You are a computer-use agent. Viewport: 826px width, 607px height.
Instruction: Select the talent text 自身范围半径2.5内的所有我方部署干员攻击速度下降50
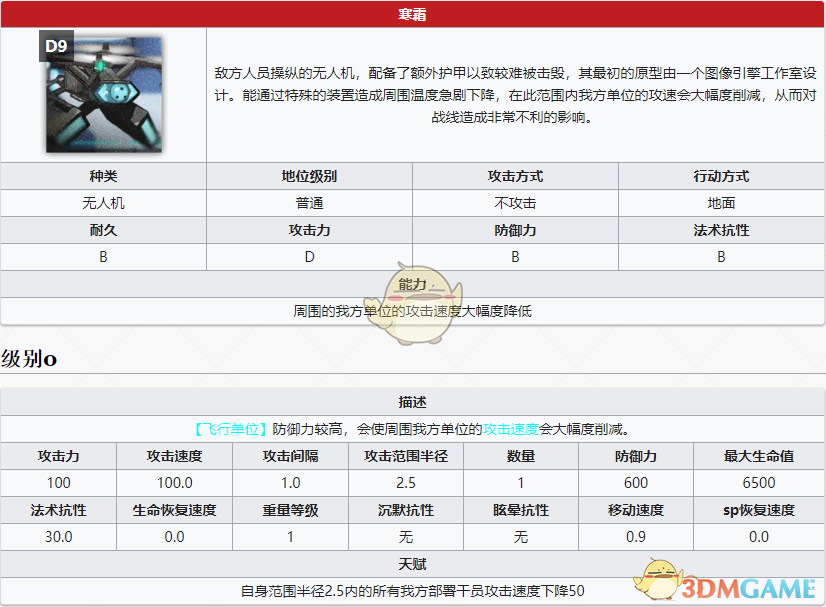click(x=412, y=591)
